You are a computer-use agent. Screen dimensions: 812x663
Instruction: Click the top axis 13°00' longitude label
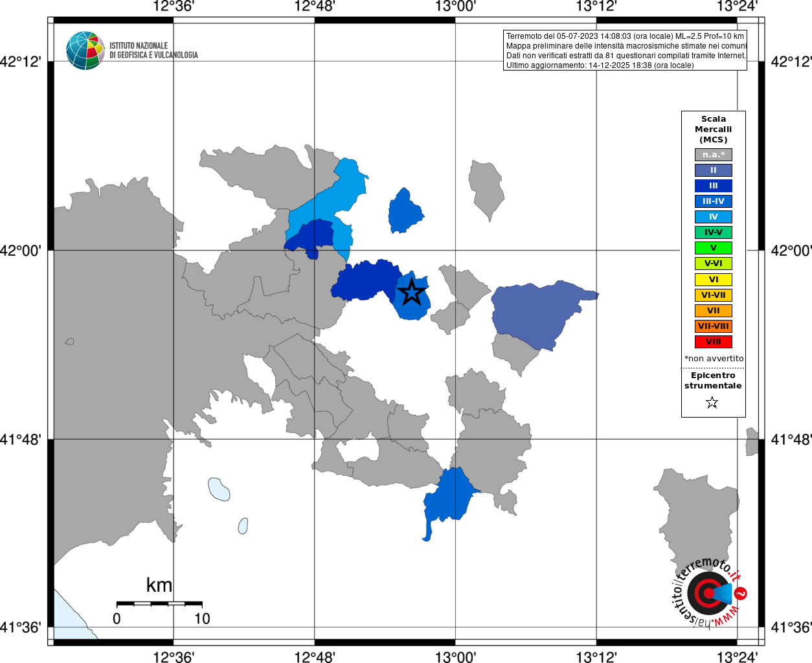[x=455, y=6]
